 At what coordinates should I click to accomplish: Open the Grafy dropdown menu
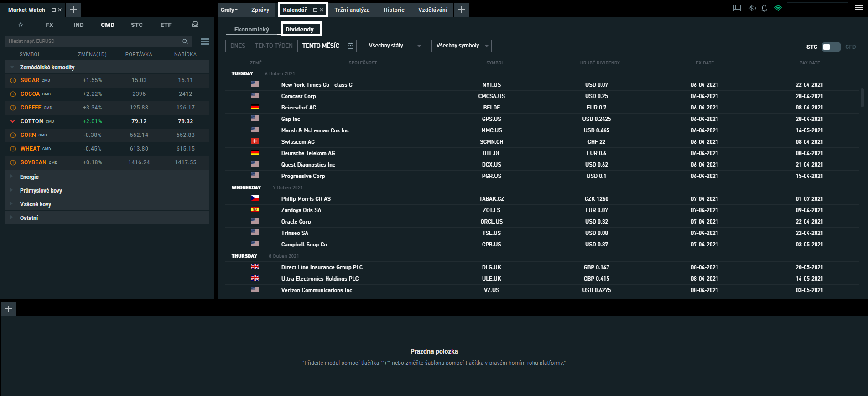click(x=229, y=10)
